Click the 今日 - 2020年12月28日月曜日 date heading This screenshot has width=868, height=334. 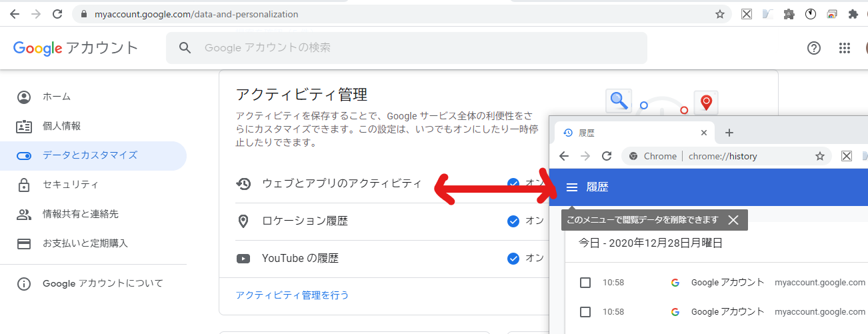[x=651, y=243]
